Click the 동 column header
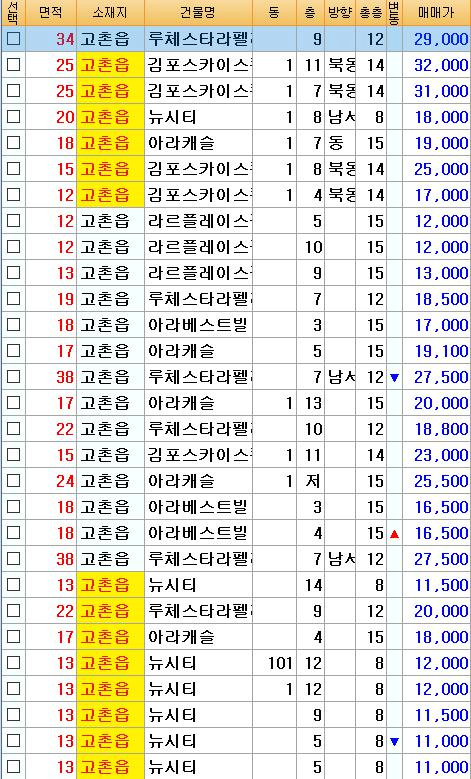471x779 pixels. [x=274, y=13]
